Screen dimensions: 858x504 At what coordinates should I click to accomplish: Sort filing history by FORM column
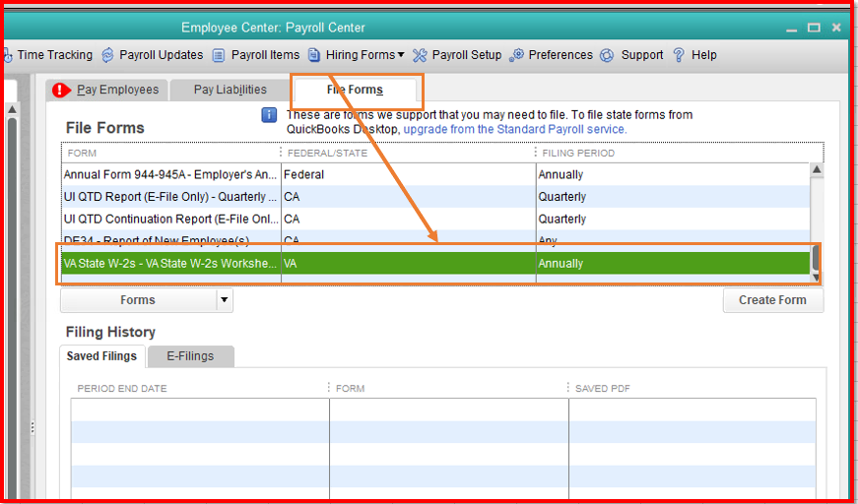(x=351, y=389)
